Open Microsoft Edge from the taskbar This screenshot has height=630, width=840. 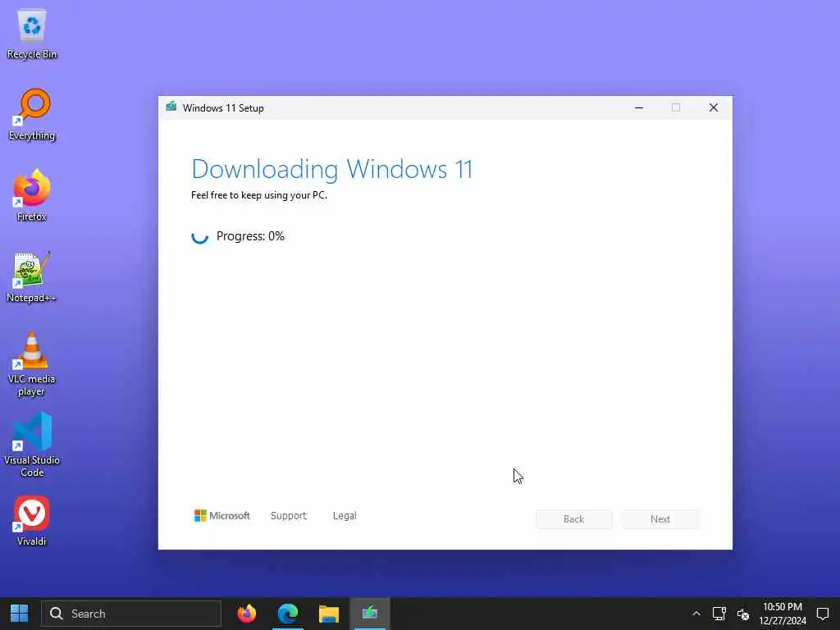click(288, 614)
